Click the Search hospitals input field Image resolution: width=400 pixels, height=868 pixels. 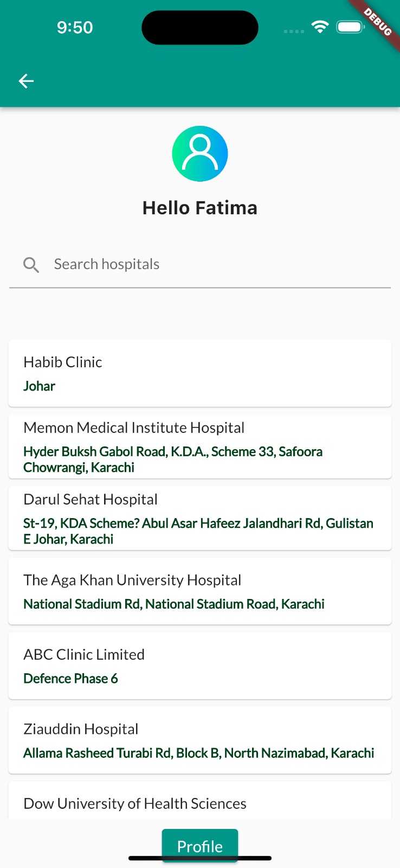(x=163, y=264)
